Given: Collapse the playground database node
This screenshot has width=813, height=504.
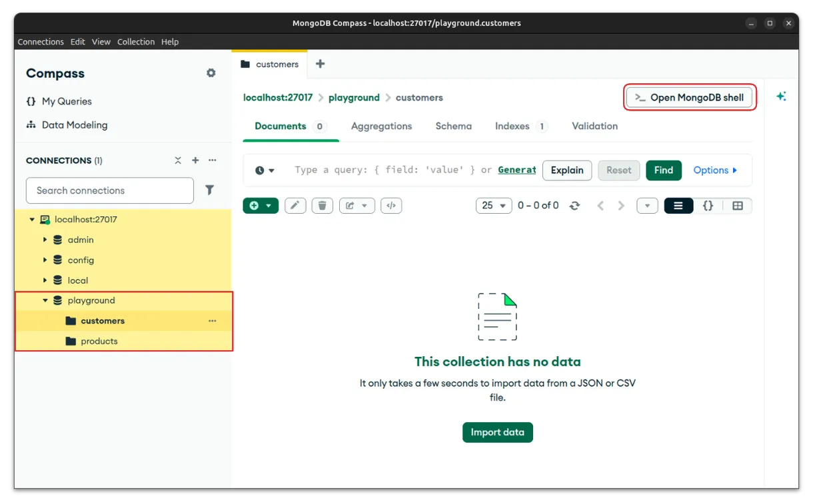Looking at the screenshot, I should coord(45,300).
